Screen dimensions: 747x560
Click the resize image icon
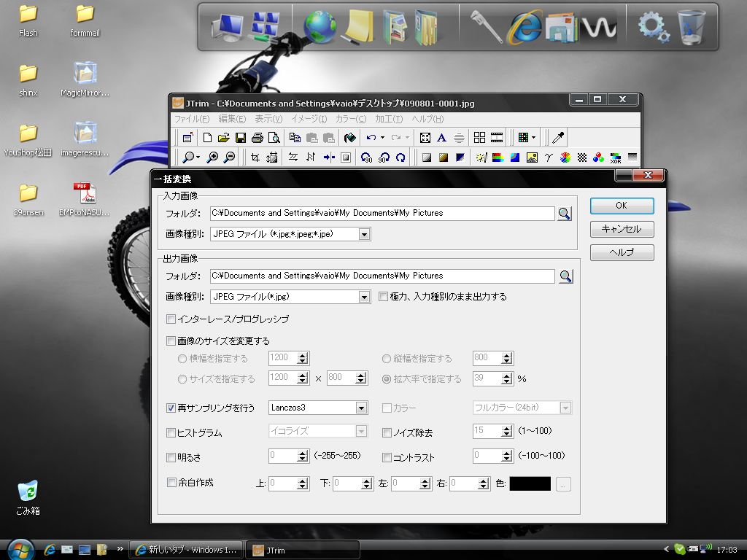pos(272,157)
